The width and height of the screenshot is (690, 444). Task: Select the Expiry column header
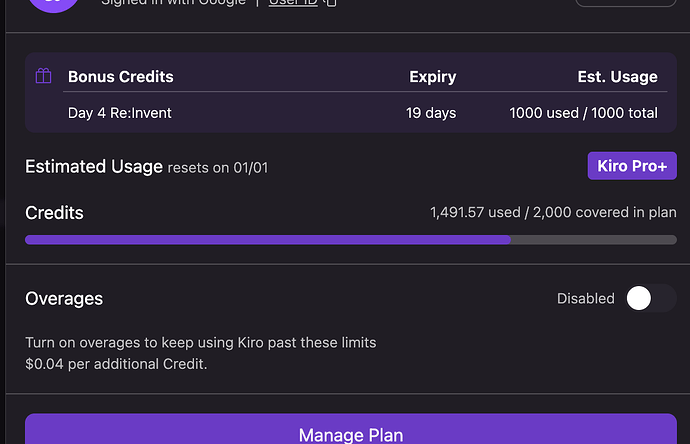[433, 77]
